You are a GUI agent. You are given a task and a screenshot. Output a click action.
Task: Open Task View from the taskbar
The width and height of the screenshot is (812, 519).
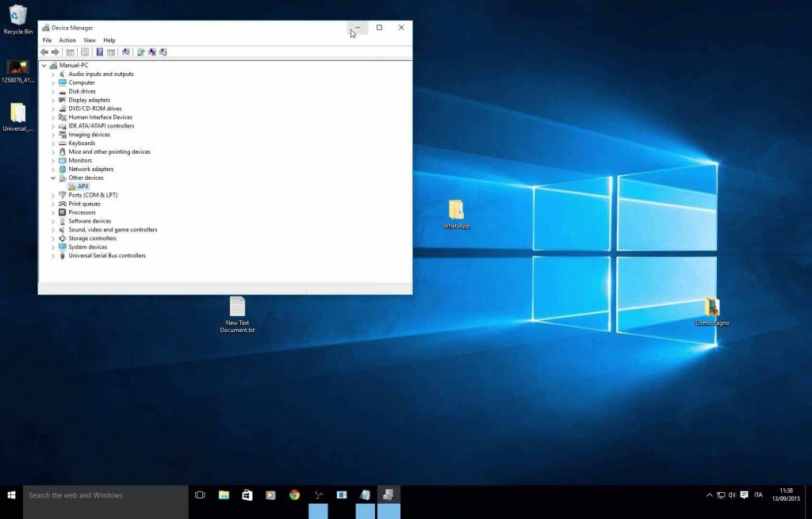pyautogui.click(x=200, y=495)
